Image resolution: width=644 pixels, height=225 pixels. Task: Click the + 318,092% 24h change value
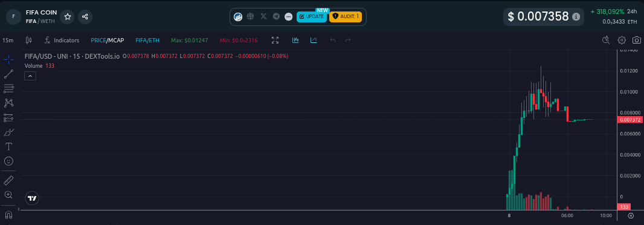(x=607, y=11)
